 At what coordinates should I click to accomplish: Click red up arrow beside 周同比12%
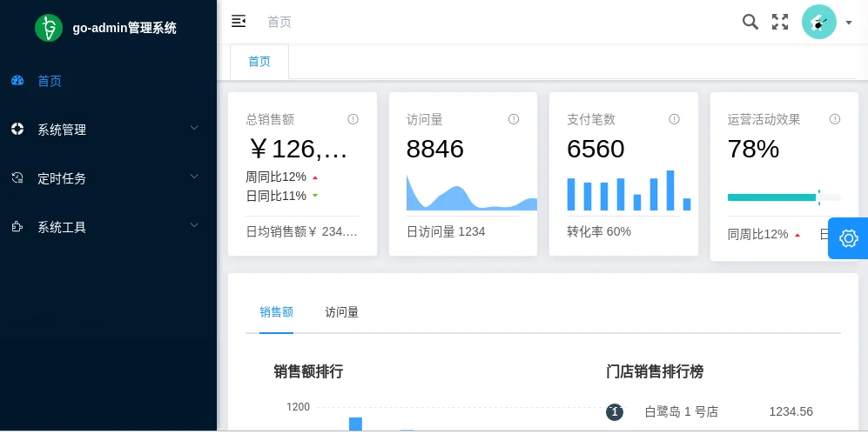pyautogui.click(x=315, y=177)
